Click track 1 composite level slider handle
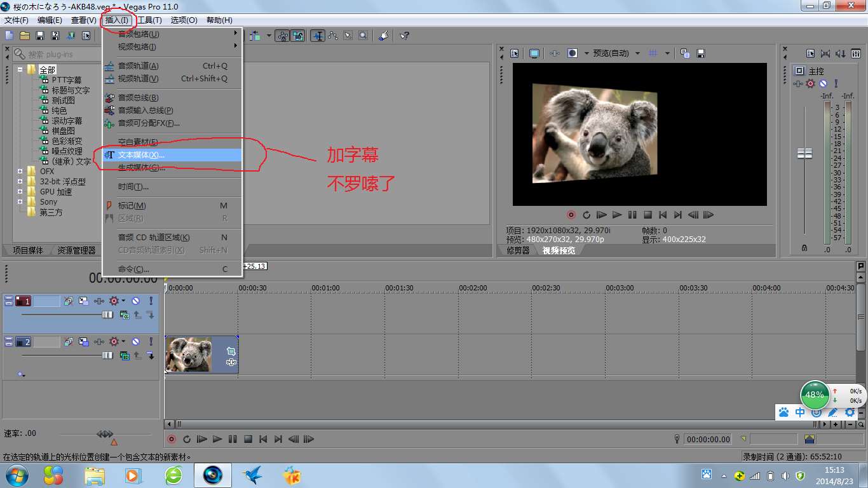The height and width of the screenshot is (488, 868). click(107, 315)
